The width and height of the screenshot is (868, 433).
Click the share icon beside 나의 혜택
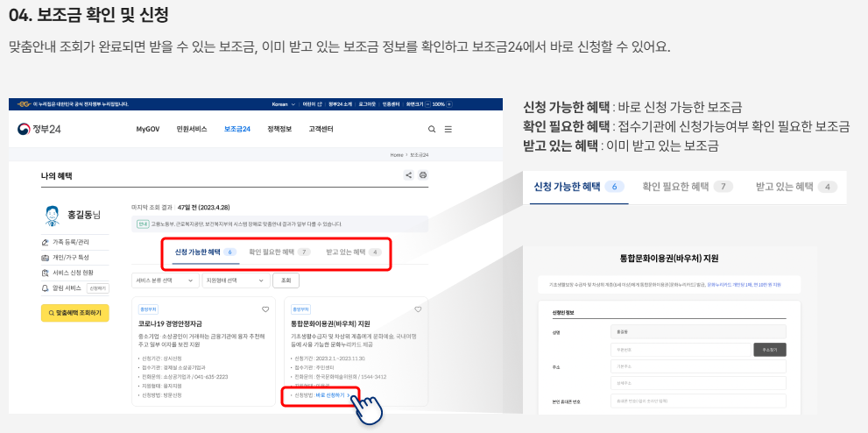pyautogui.click(x=408, y=175)
